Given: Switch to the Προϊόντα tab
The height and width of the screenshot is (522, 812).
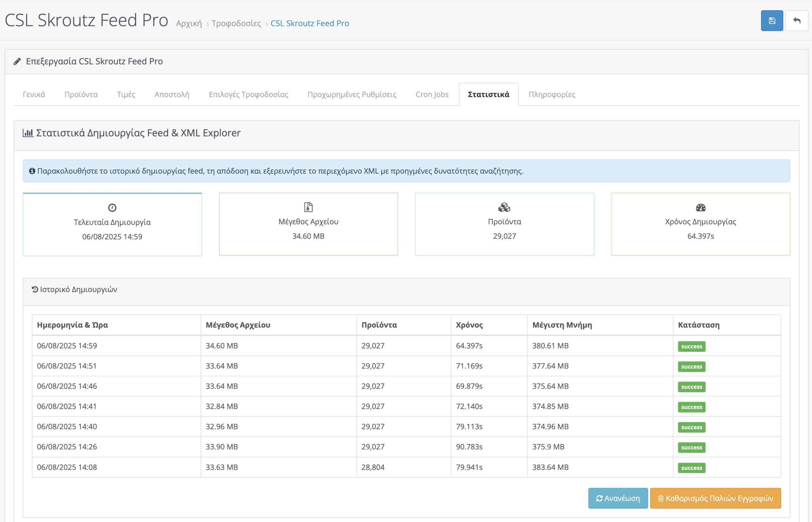Looking at the screenshot, I should tap(81, 94).
